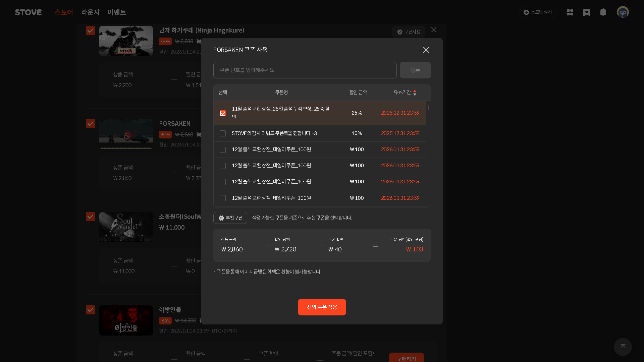This screenshot has width=644, height=362.
Task: Click the STOVE logo in header
Action: point(28,12)
